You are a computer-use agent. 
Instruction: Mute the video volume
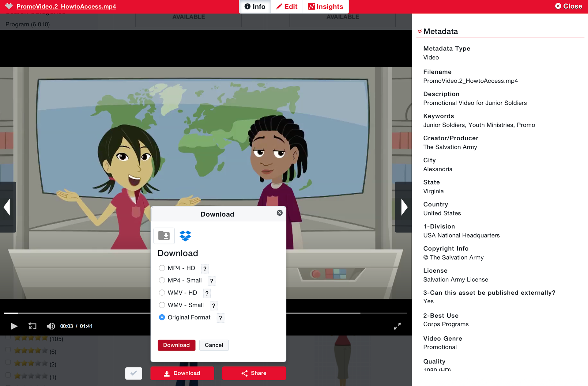(51, 326)
